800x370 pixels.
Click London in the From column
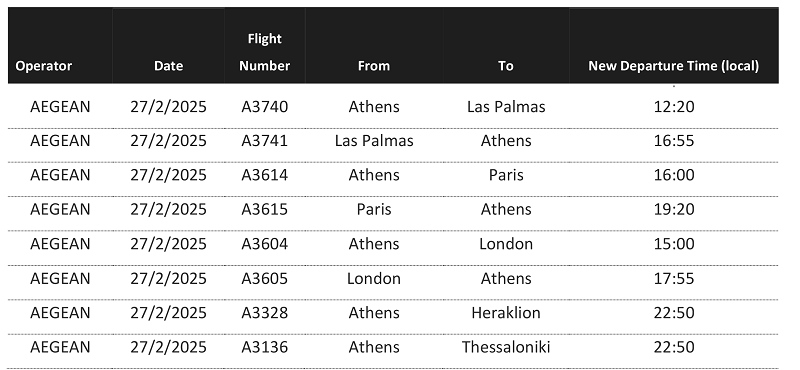pos(374,279)
